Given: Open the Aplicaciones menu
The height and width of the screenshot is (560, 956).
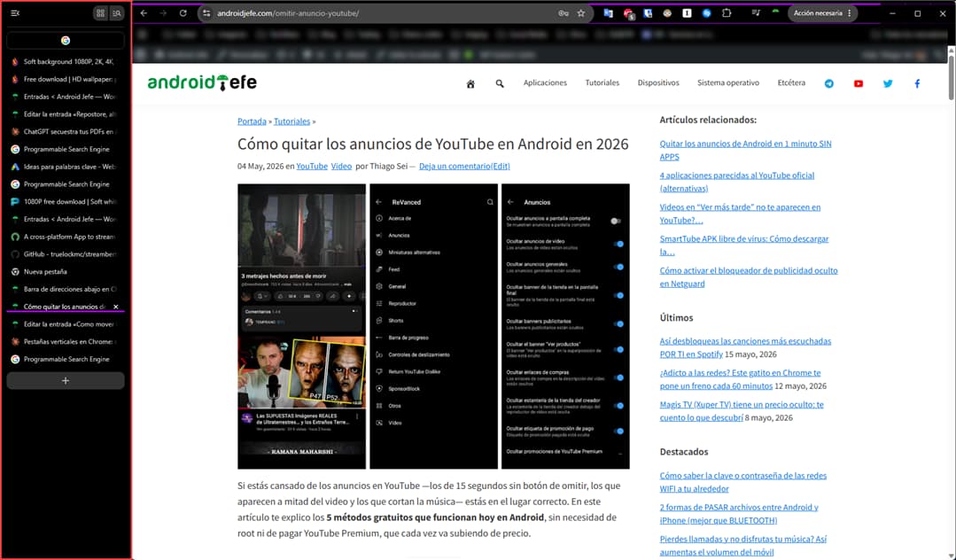Looking at the screenshot, I should 545,83.
